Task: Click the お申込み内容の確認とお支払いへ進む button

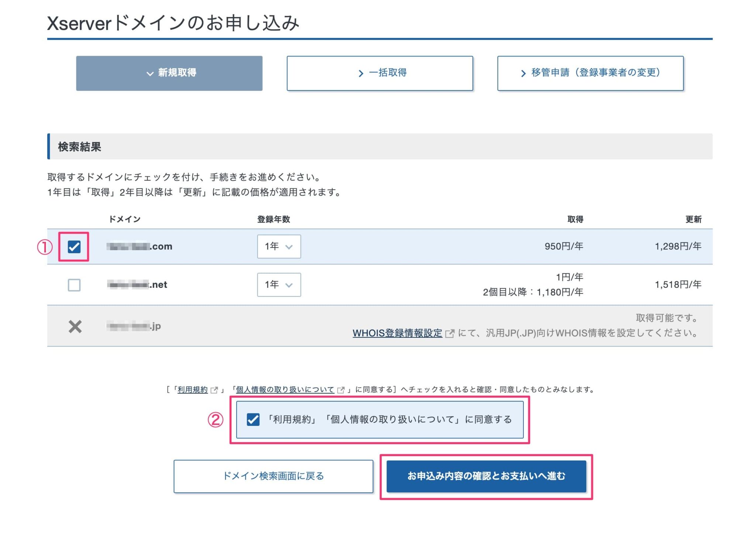Action: (486, 476)
